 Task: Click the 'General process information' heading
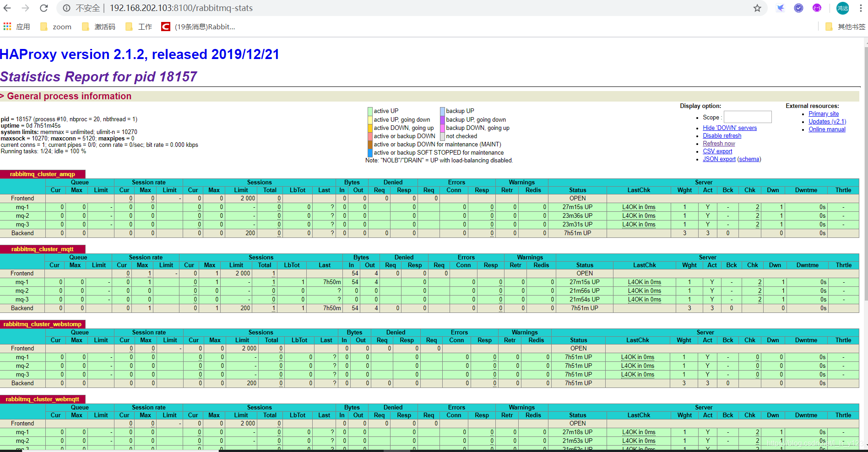(x=69, y=97)
